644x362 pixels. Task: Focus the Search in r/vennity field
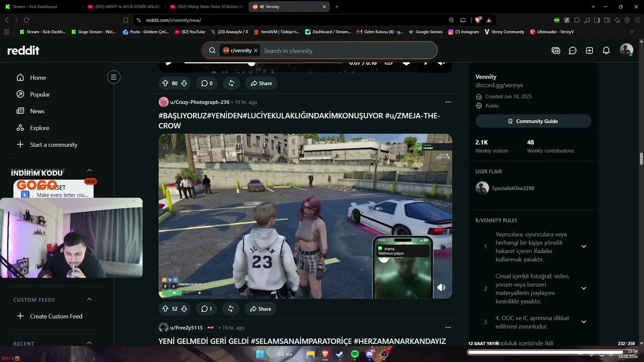347,51
